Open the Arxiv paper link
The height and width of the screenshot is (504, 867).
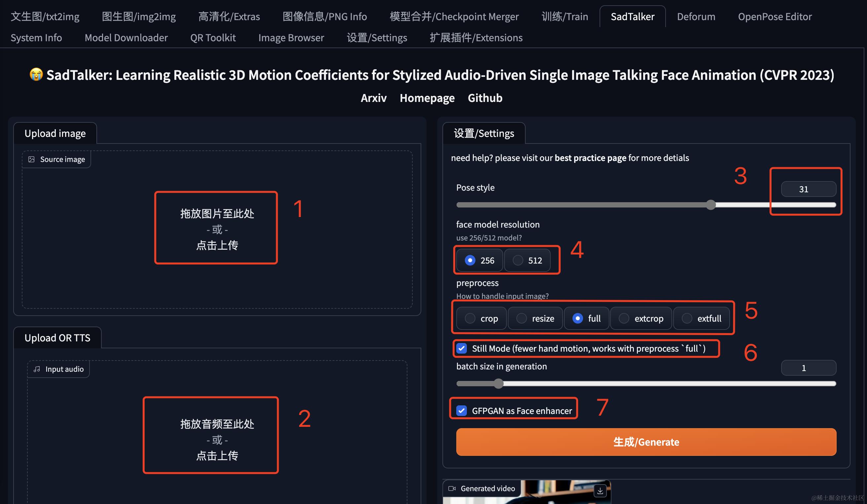(373, 98)
